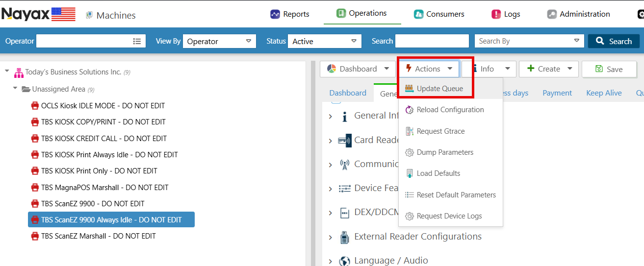Screen dimensions: 644x266
Task: Click the US flag icon
Action: click(64, 14)
